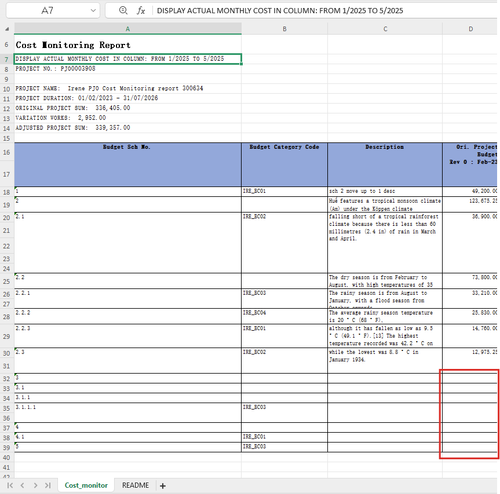Select row 40 header number

click(x=7, y=457)
